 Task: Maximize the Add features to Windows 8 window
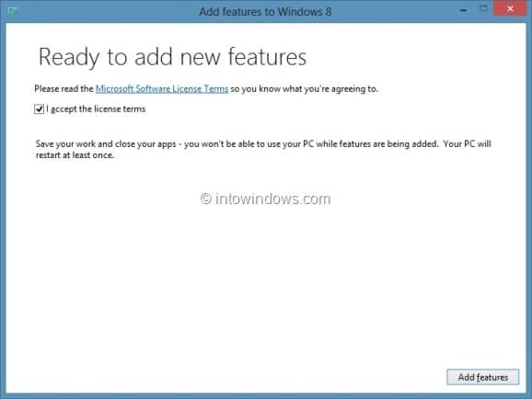[x=483, y=8]
